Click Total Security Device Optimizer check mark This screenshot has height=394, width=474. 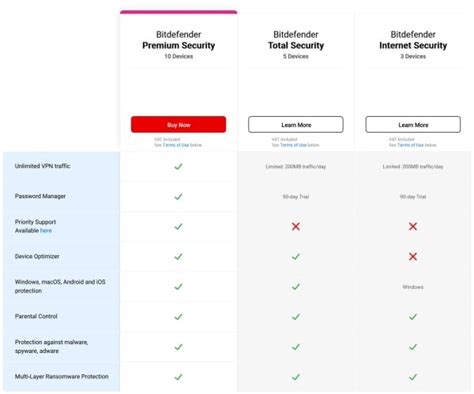click(x=296, y=257)
